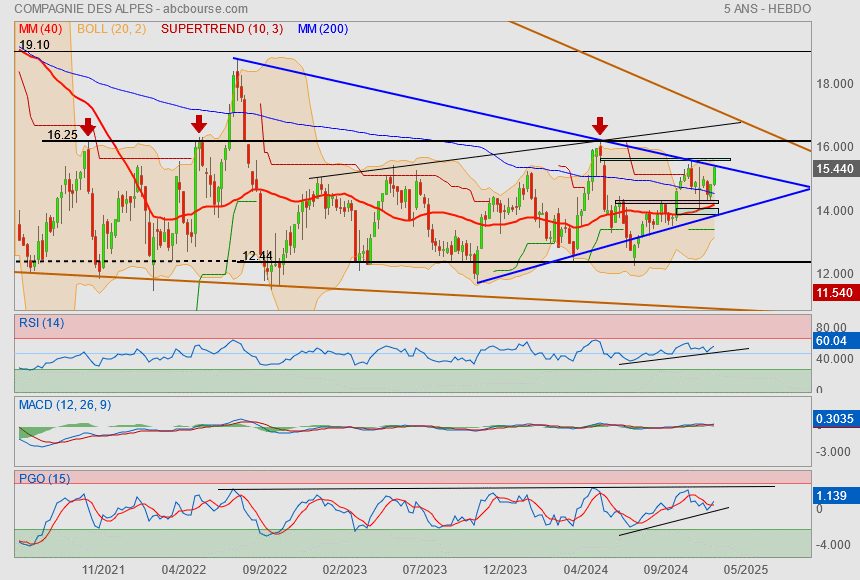Click the 19.10 resistance level label
The height and width of the screenshot is (580, 860).
point(34,45)
